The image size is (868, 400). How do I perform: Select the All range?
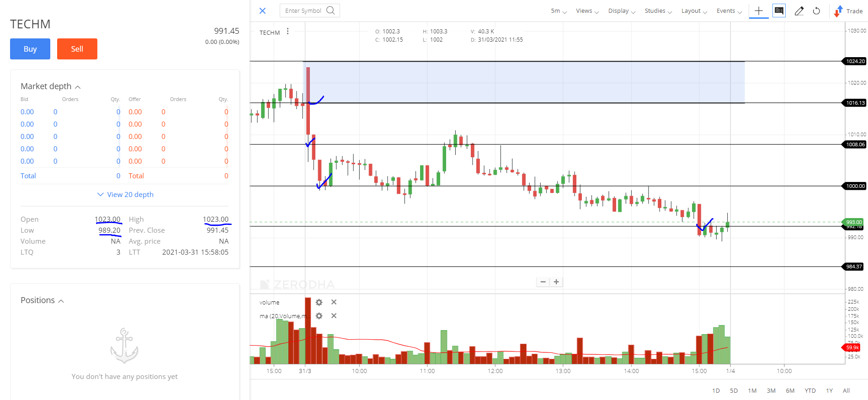(x=847, y=391)
